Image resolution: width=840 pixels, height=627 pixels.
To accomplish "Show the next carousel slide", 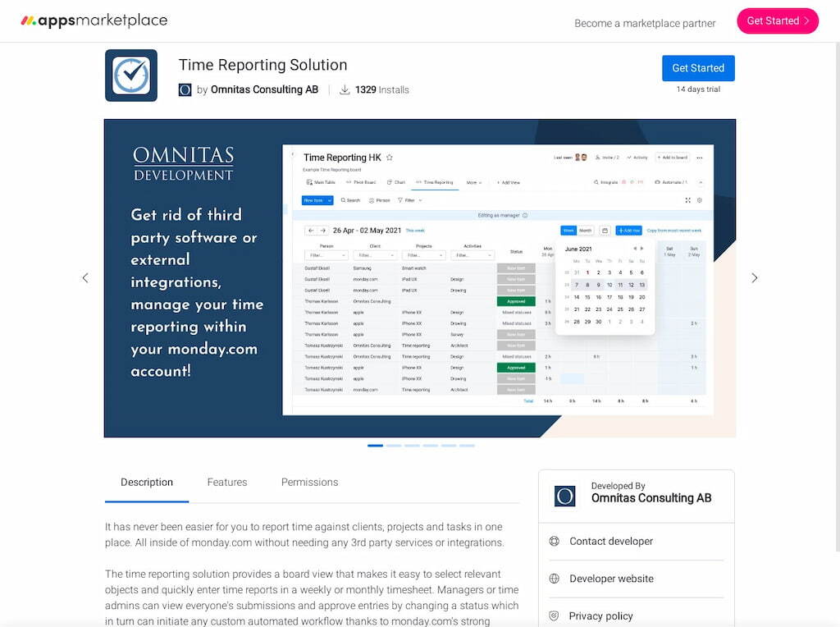I will click(755, 278).
